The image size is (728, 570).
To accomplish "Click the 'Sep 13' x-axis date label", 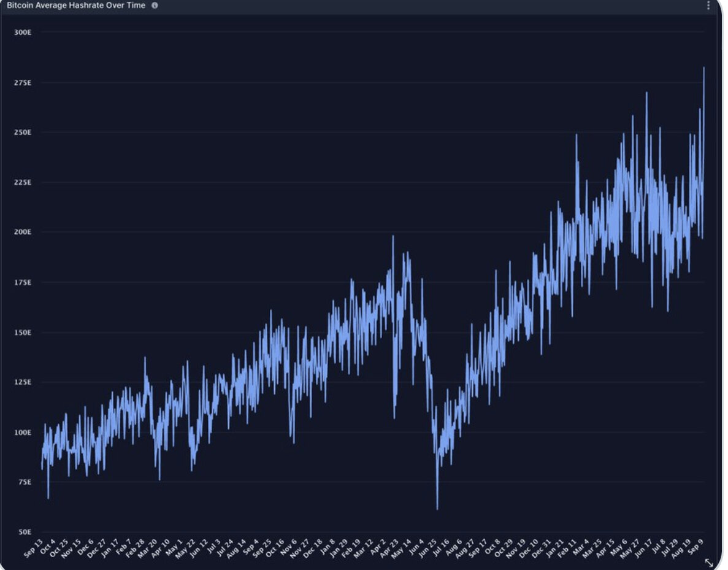I will [33, 548].
